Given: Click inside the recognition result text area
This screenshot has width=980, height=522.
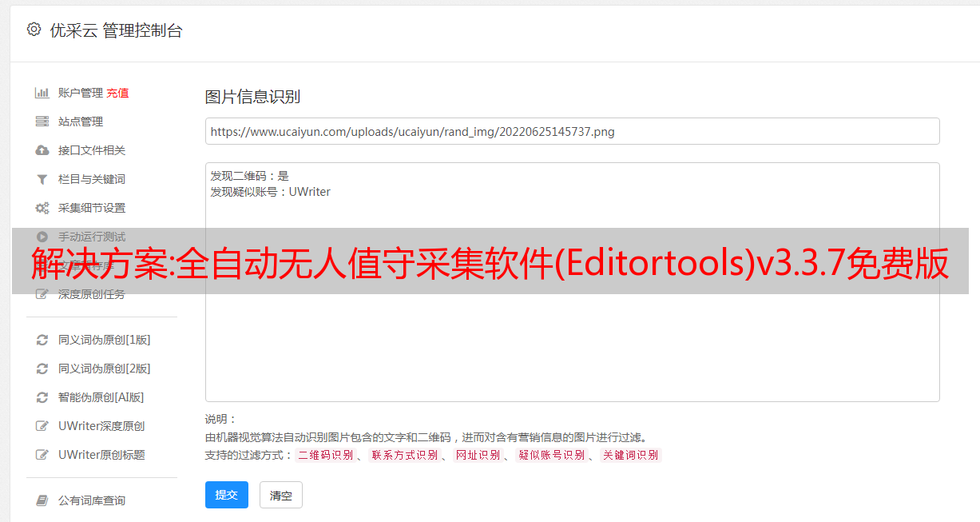Looking at the screenshot, I should pos(572,282).
